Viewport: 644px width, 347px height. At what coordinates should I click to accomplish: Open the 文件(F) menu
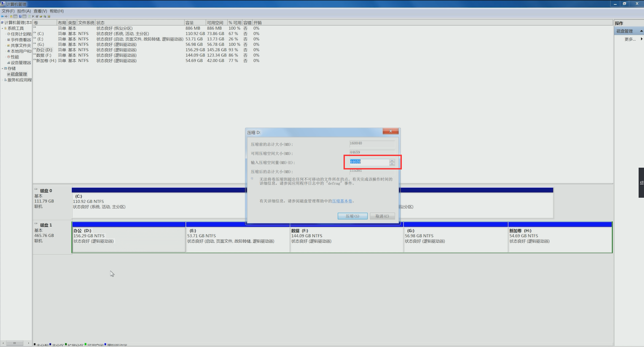[x=8, y=11]
